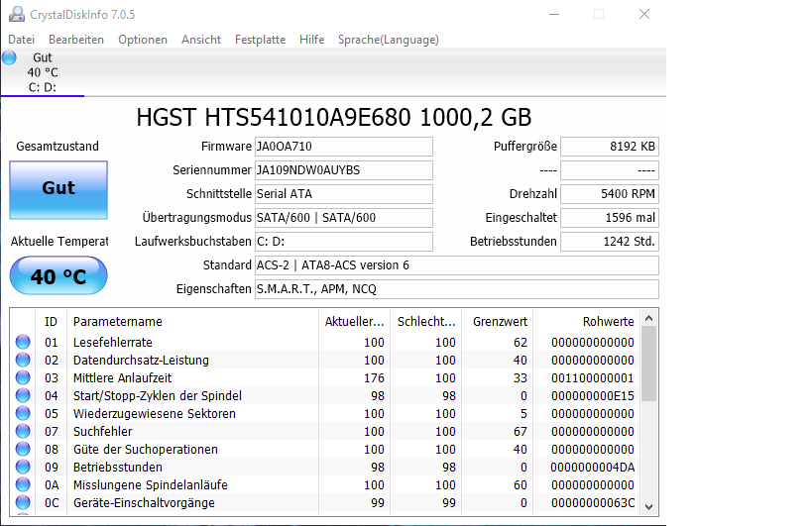Click the Laufwerksbuchstaben field C: D:
Screen dimensions: 812x526
coord(344,242)
